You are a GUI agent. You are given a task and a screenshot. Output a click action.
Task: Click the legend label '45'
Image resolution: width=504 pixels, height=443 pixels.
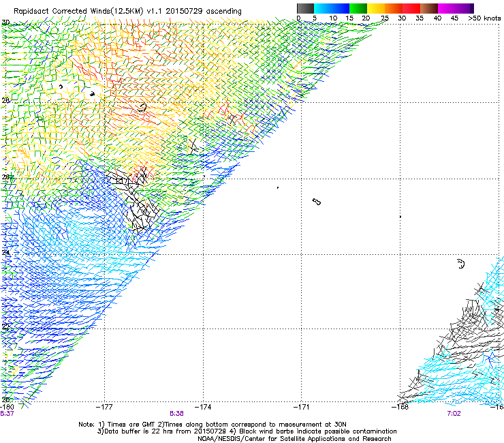click(x=454, y=18)
